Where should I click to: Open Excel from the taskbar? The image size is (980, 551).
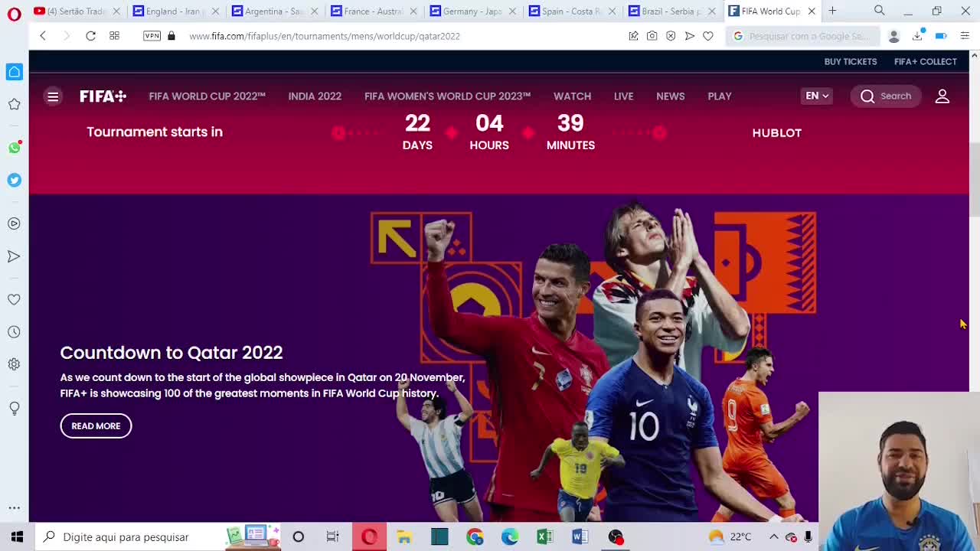pyautogui.click(x=544, y=536)
